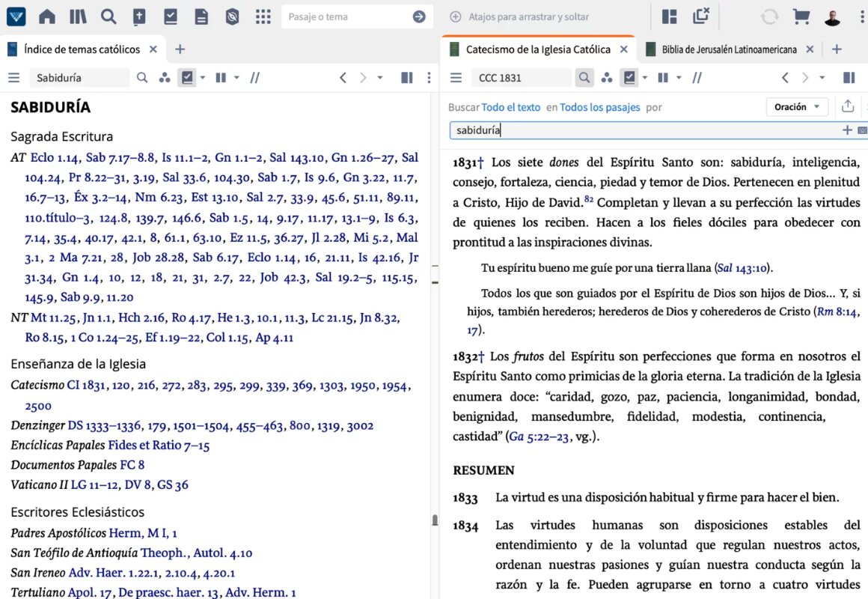Click search icon in Índice de temas panel
Screen dimensions: 868x599
click(x=142, y=78)
